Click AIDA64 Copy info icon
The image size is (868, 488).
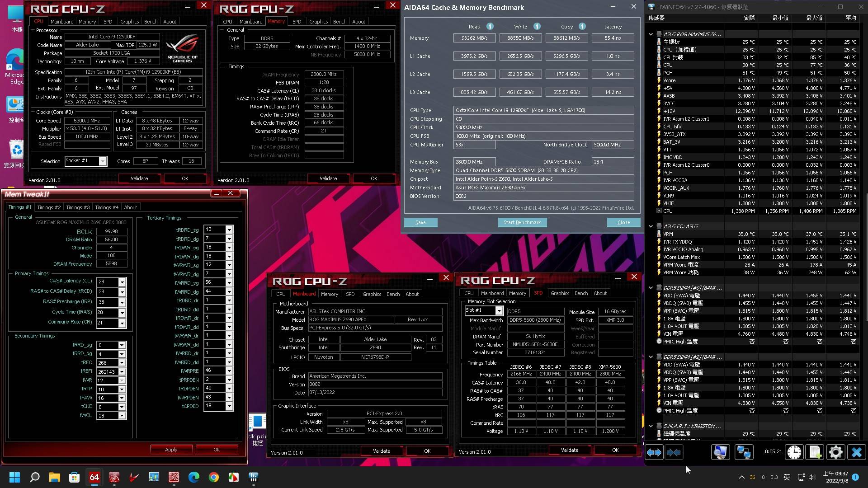(582, 27)
